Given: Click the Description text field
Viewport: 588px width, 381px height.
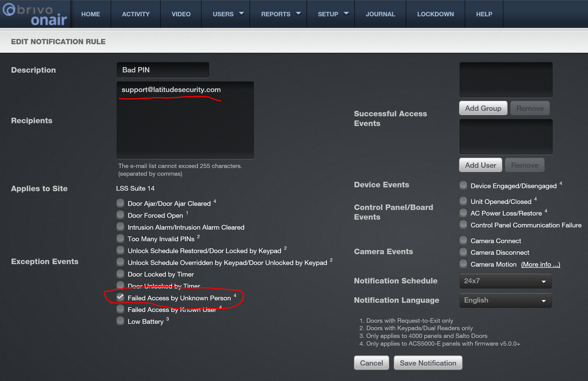Looking at the screenshot, I should point(163,70).
